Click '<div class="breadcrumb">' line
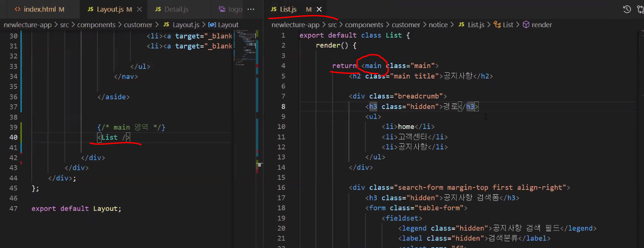The image size is (644, 248). click(398, 96)
